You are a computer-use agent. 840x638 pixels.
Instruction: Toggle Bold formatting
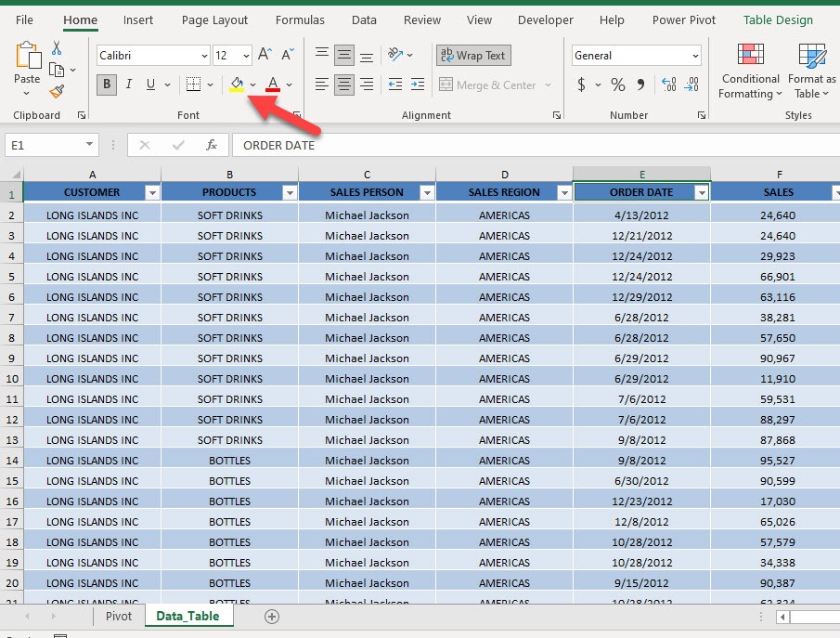[107, 85]
